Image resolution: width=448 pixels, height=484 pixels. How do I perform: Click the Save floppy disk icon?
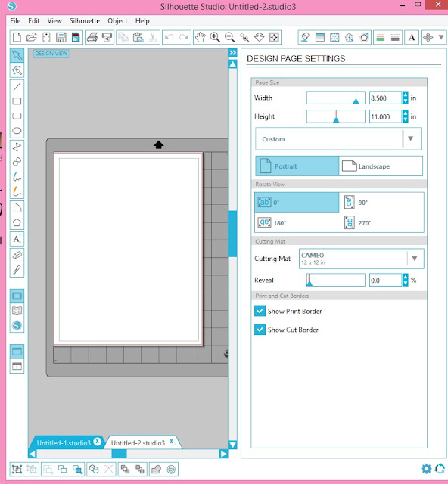point(61,37)
